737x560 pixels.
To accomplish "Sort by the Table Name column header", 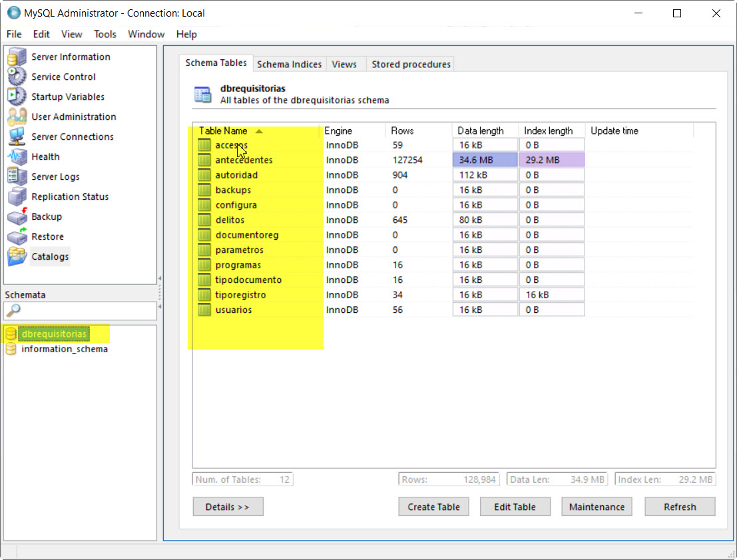I will (256, 131).
